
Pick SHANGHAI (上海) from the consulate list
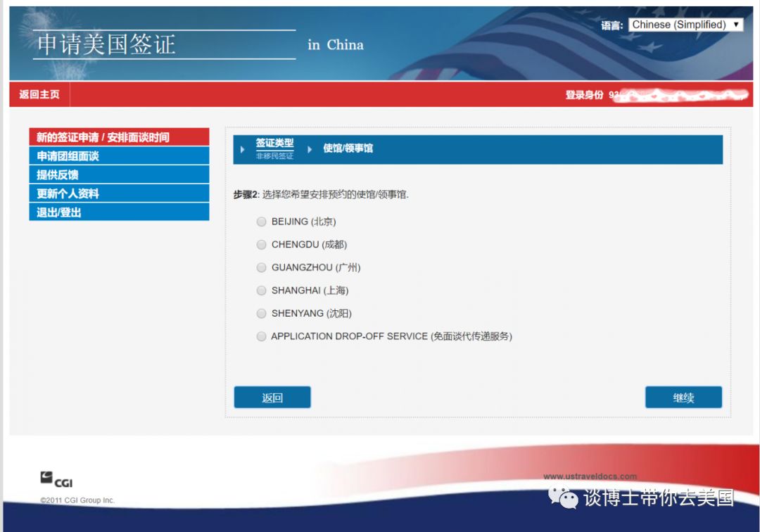(261, 291)
